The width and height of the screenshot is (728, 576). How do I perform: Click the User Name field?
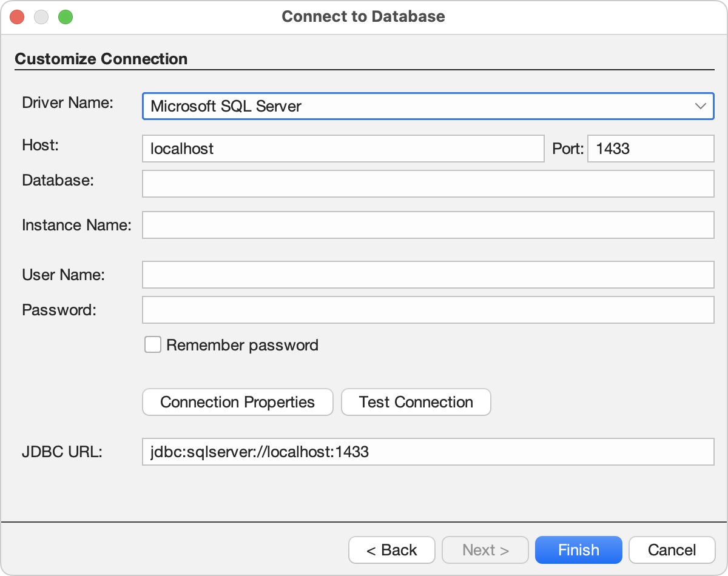coord(428,275)
